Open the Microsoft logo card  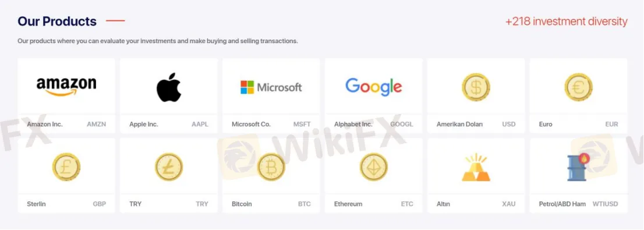(x=271, y=87)
